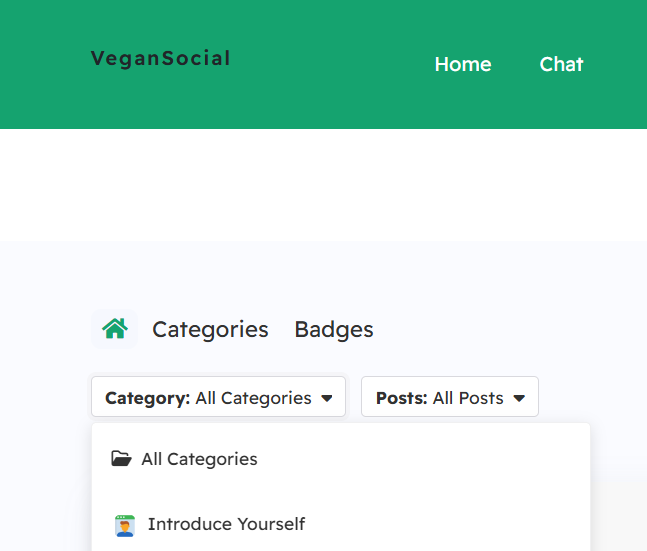
Task: Click the Introduce Yourself avatar icon
Action: point(125,525)
